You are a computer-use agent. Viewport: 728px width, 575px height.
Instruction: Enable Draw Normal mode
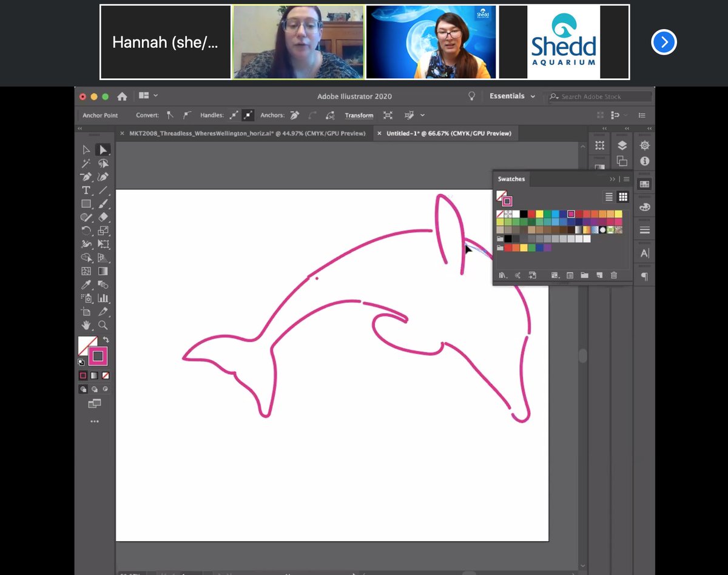pos(83,389)
